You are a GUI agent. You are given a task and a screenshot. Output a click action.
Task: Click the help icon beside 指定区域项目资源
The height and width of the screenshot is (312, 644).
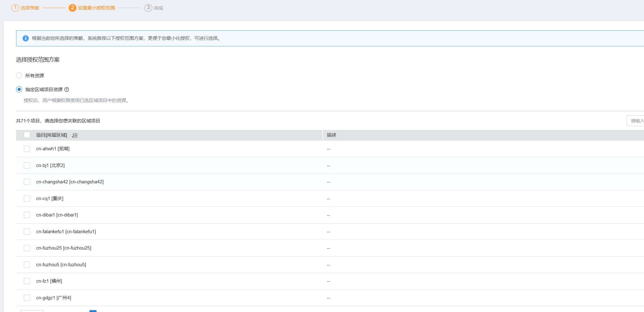[67, 90]
